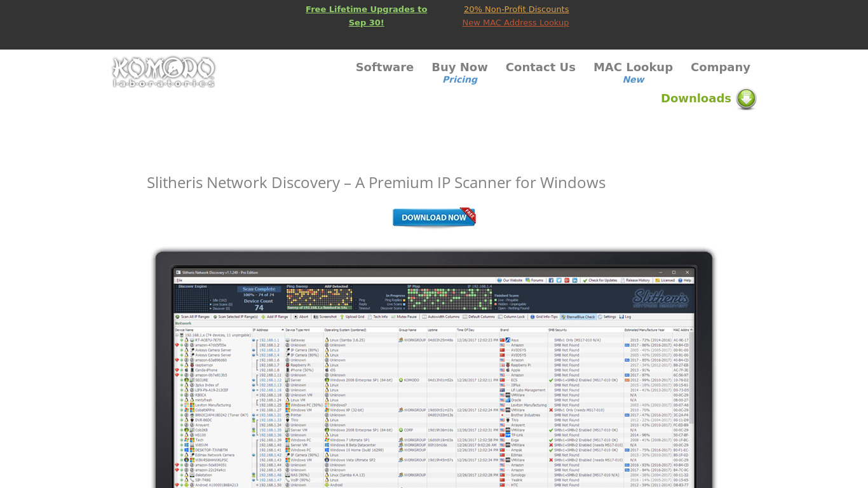Open Release History in Slitheris
The image size is (868, 488).
click(x=636, y=280)
